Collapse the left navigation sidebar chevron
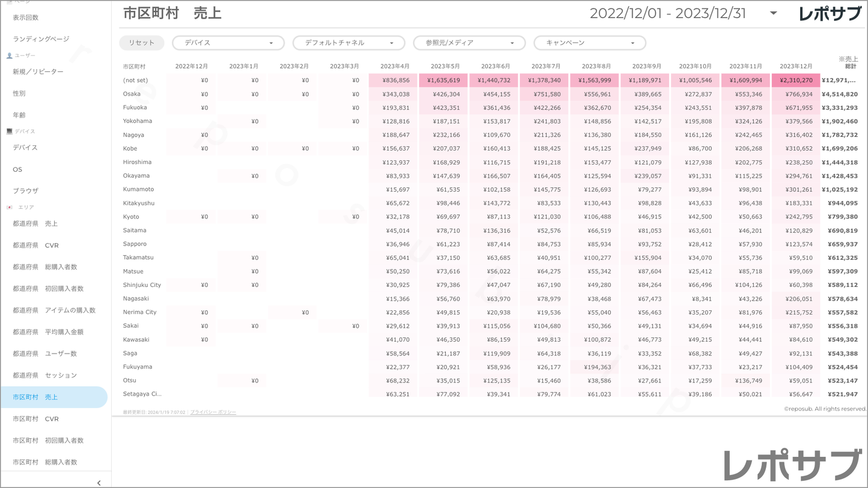Viewport: 868px width, 488px height. [x=99, y=483]
